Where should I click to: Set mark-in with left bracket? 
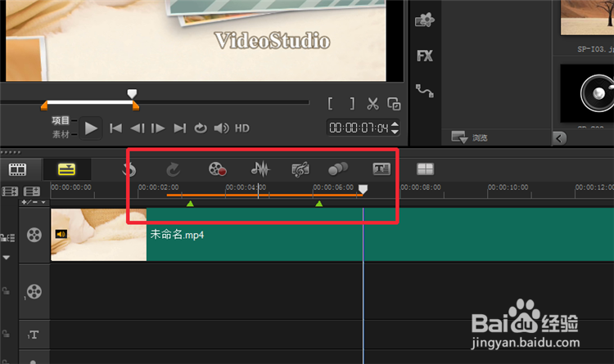tap(331, 104)
